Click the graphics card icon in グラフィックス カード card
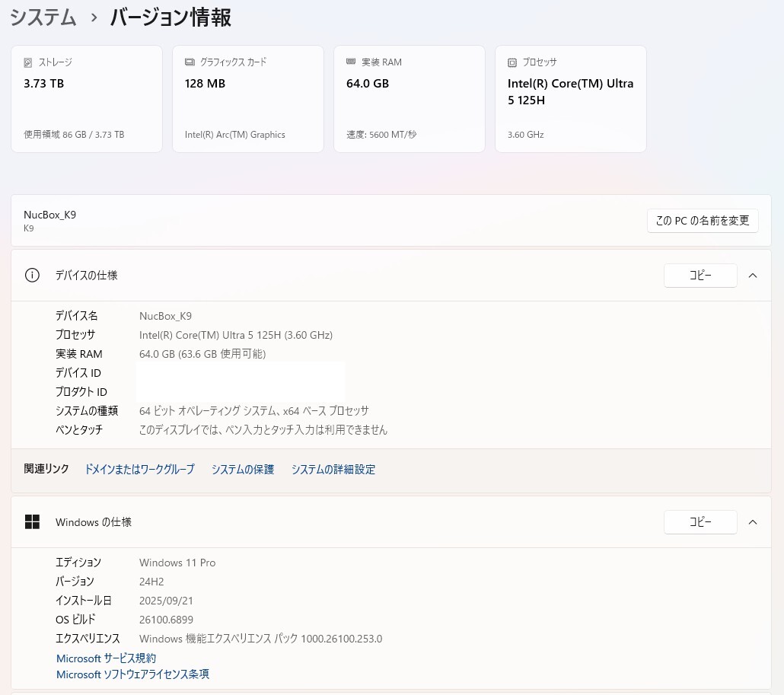Image resolution: width=784 pixels, height=695 pixels. (190, 62)
